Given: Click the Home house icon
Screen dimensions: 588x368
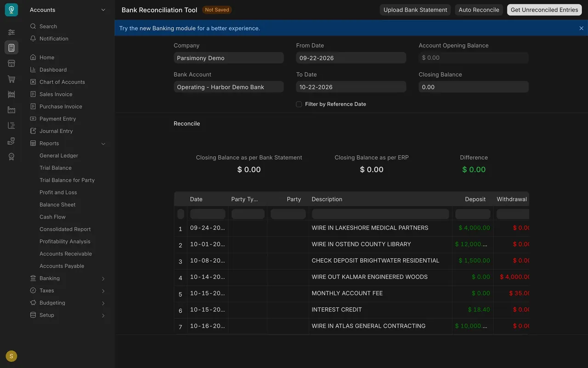Looking at the screenshot, I should pyautogui.click(x=33, y=57).
